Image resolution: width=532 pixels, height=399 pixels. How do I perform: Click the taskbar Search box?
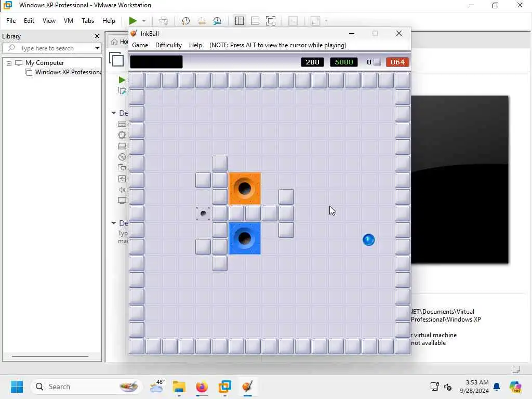pyautogui.click(x=87, y=387)
